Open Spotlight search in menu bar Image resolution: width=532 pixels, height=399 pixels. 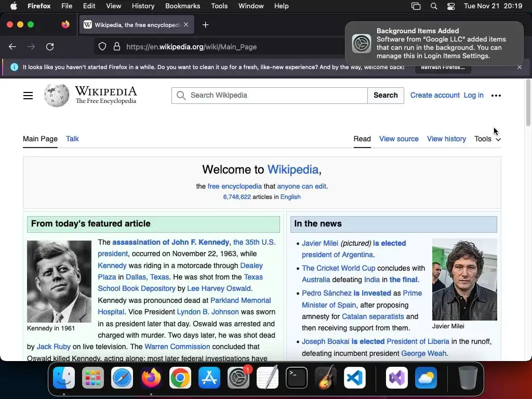click(x=434, y=6)
